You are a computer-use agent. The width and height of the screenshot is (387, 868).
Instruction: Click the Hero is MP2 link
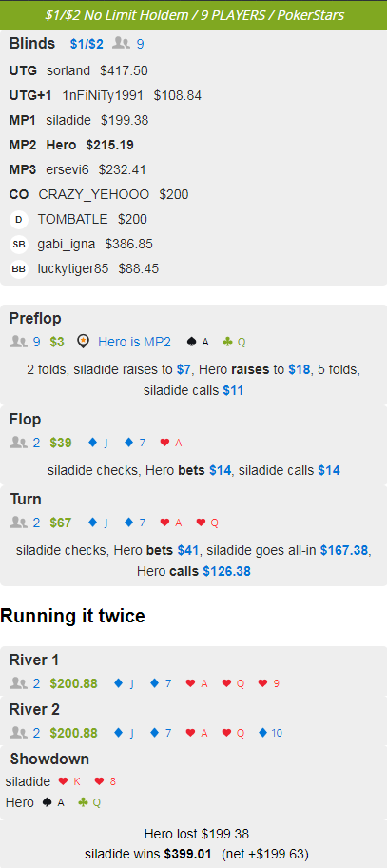(134, 342)
